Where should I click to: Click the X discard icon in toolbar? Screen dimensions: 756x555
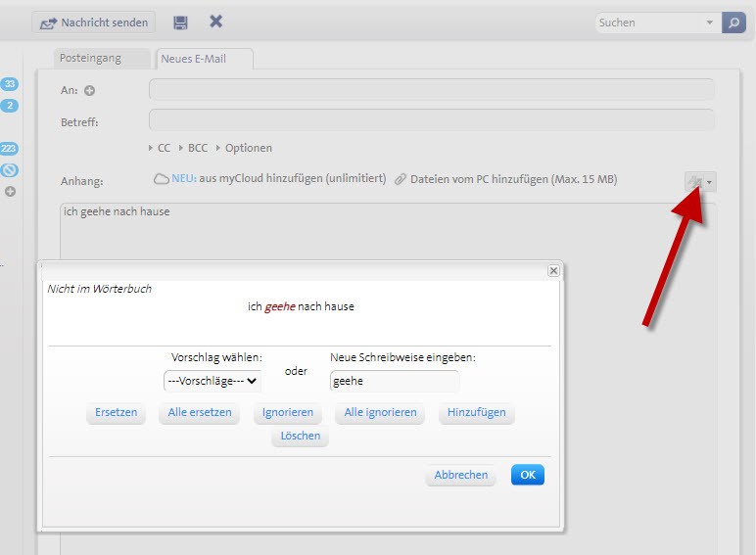[215, 22]
